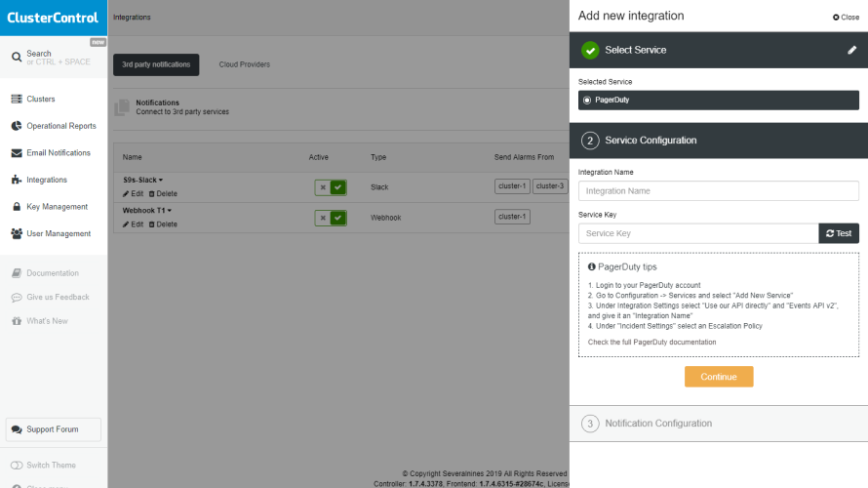Open Operational Reports pie chart icon
Viewport: 868px width, 488px height.
17,126
